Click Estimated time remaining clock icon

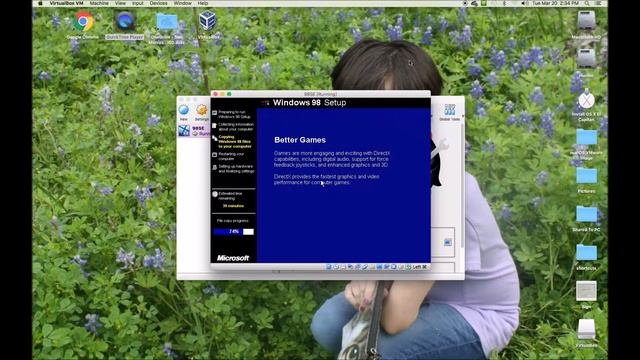coord(215,194)
